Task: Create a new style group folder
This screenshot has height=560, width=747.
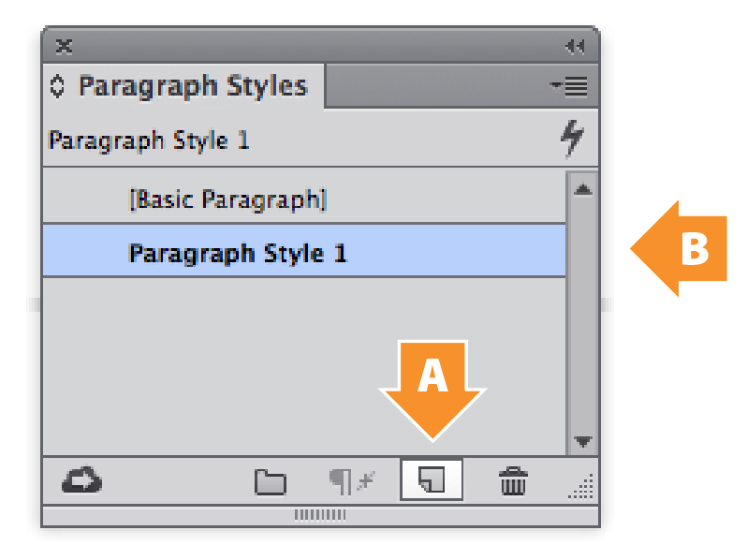Action: click(271, 482)
